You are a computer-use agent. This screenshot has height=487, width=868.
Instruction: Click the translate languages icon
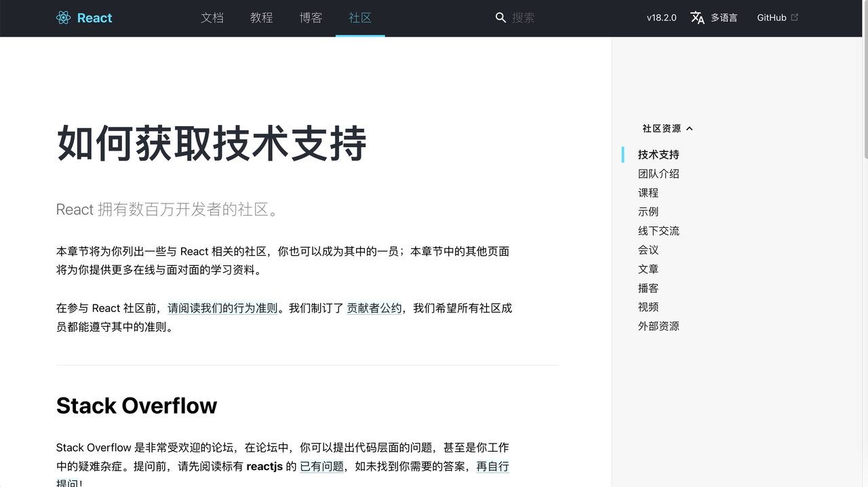(x=697, y=18)
